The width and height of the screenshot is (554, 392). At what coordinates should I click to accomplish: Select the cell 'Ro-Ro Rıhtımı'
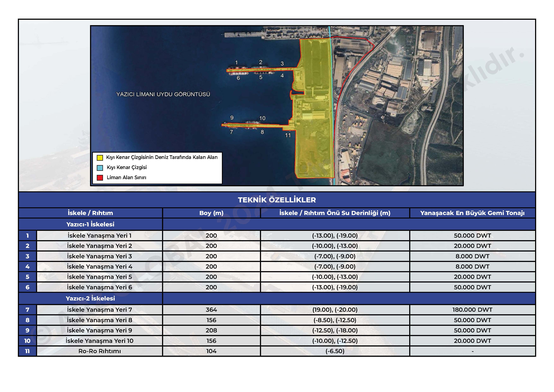coord(100,351)
